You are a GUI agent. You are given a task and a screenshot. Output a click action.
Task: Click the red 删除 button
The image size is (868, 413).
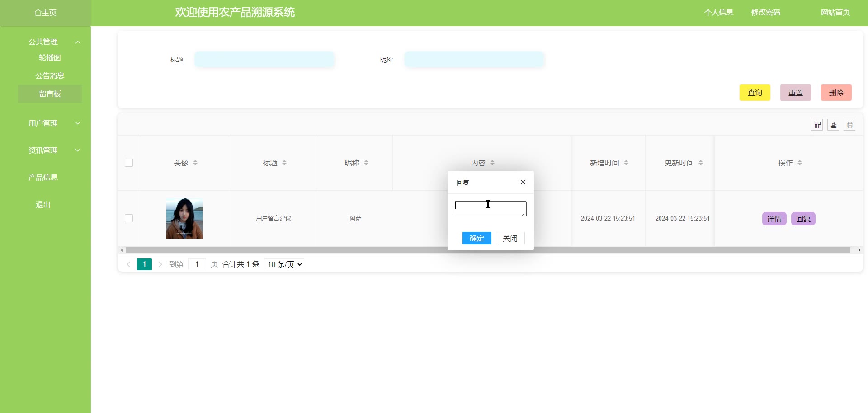(x=836, y=93)
